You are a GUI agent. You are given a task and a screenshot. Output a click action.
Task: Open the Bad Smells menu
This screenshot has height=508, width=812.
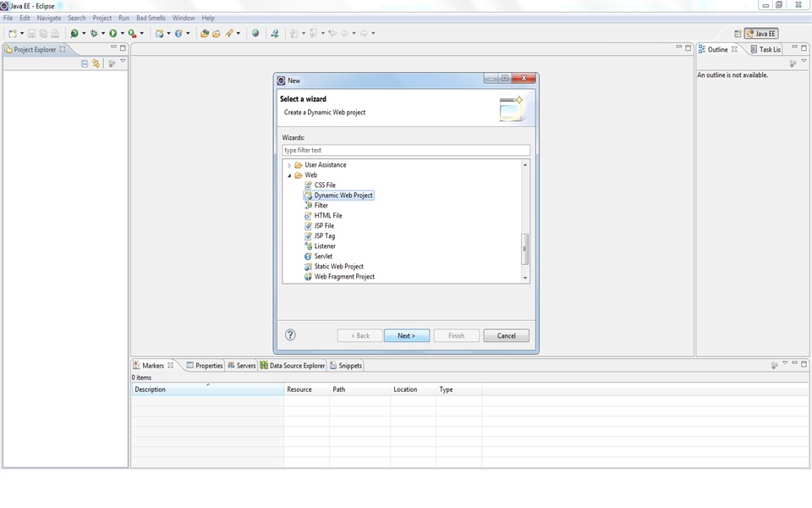tap(150, 17)
